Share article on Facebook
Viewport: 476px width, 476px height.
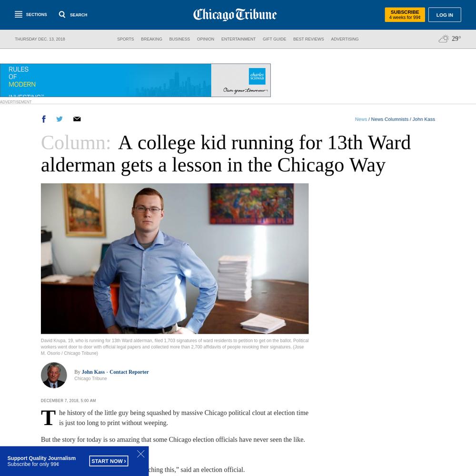(44, 119)
